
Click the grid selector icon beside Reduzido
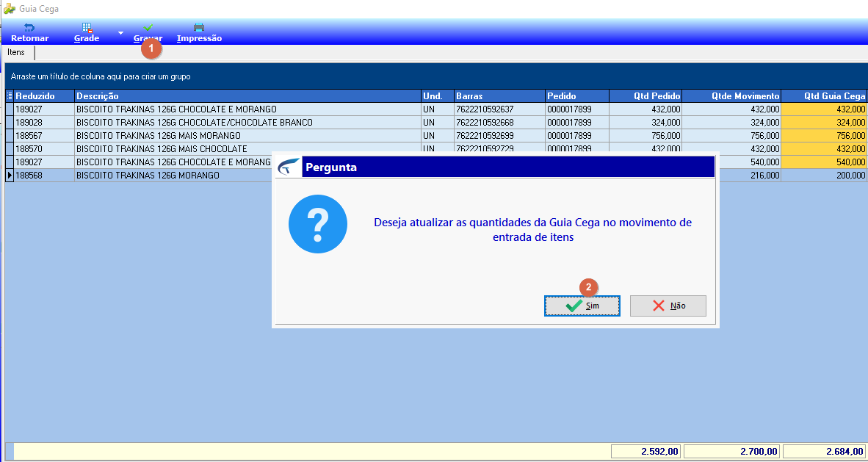click(x=10, y=95)
